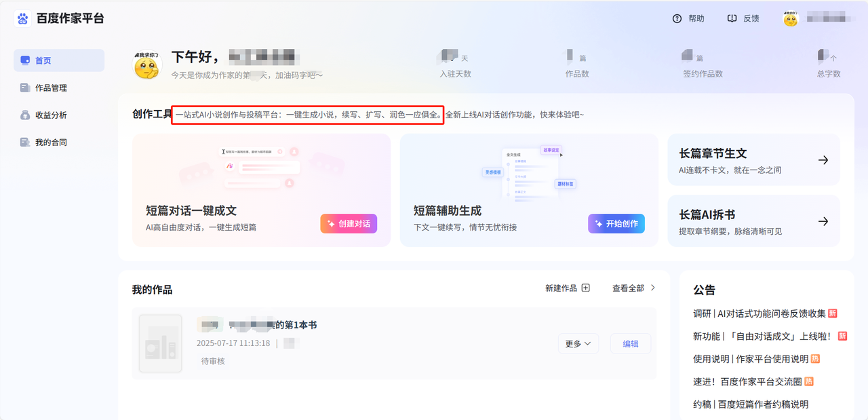Click 待审核 status label
The height and width of the screenshot is (420, 868).
pos(213,361)
